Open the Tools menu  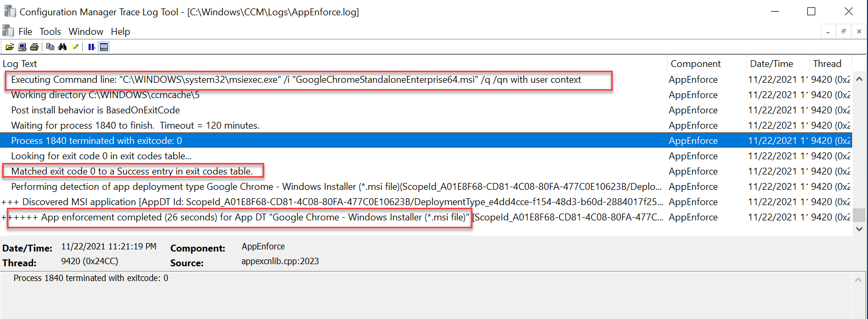click(x=50, y=32)
